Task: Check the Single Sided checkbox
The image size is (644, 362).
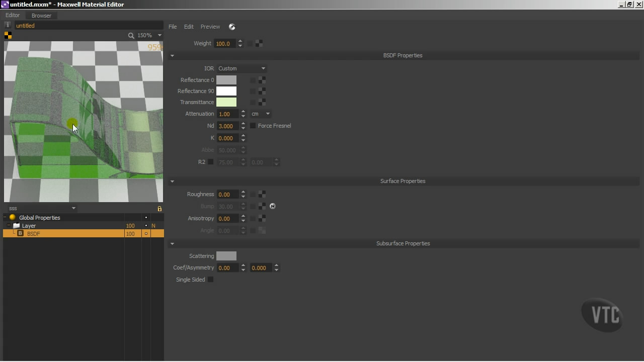Action: pyautogui.click(x=211, y=280)
